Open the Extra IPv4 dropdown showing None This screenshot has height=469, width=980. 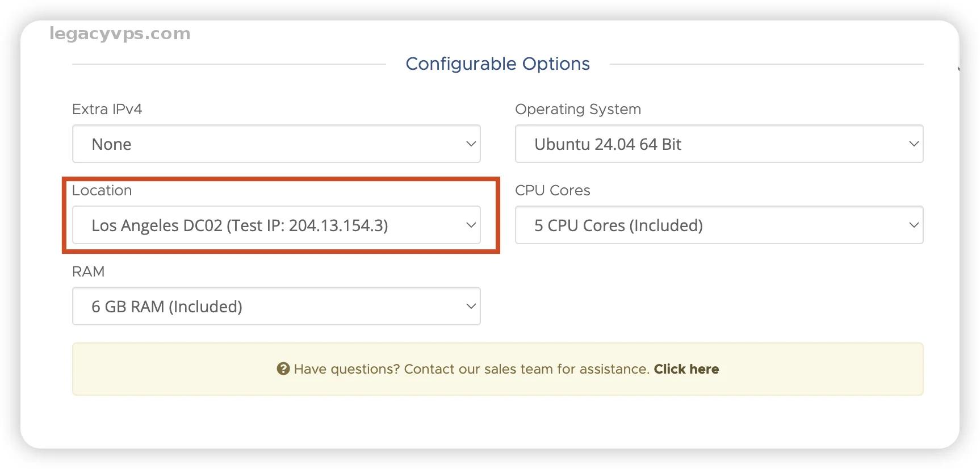click(276, 144)
